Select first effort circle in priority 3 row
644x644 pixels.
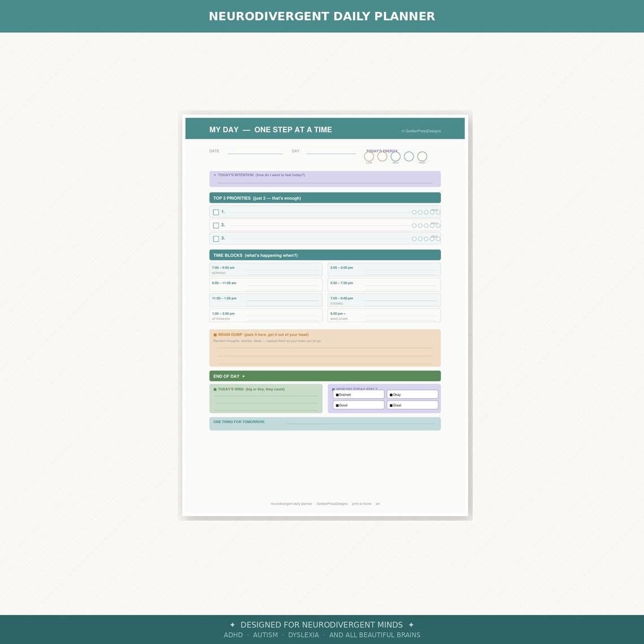[414, 238]
